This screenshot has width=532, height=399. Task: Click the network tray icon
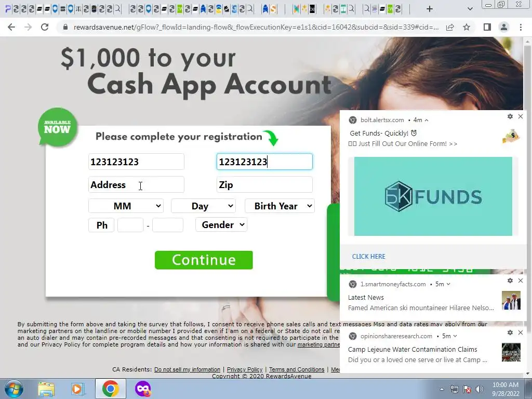(454, 389)
